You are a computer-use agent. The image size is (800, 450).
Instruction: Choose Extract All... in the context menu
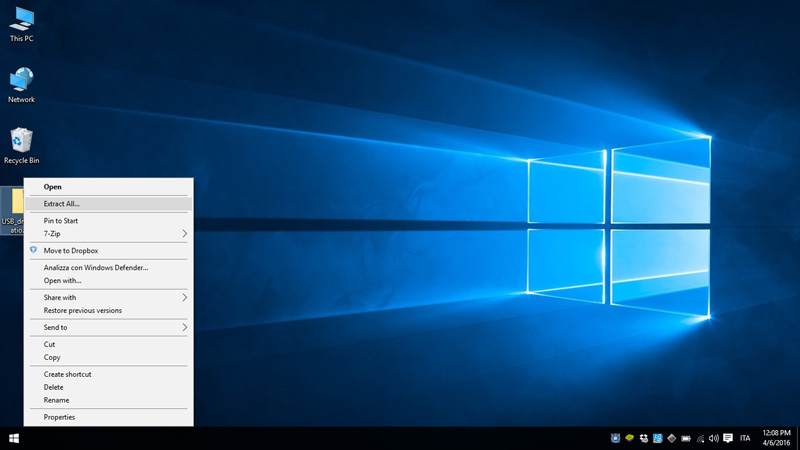pyautogui.click(x=109, y=204)
